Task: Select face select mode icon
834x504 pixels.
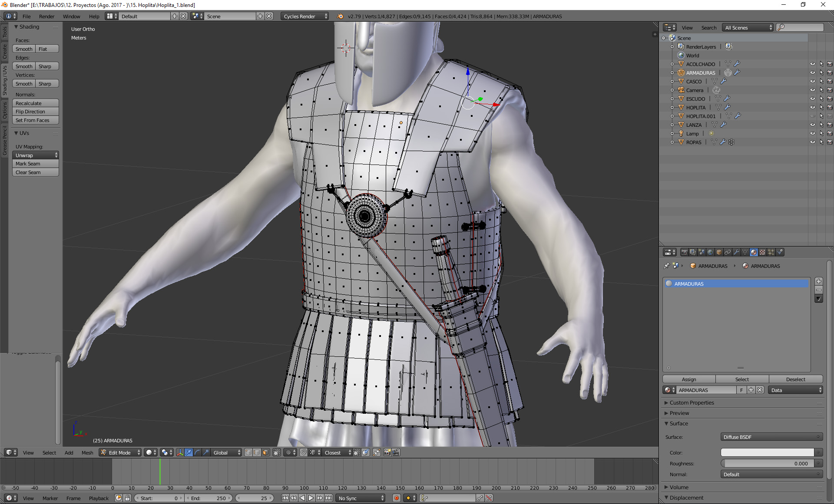Action: [265, 452]
